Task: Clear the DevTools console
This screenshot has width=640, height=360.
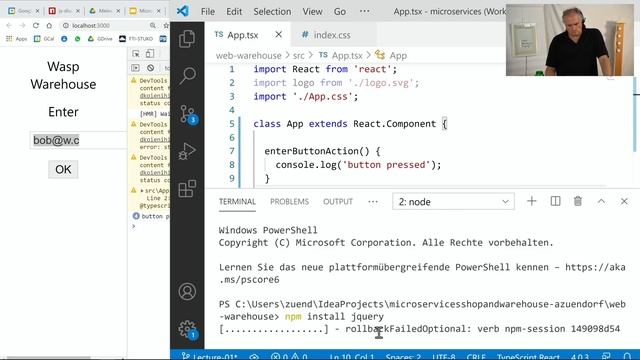Action: click(151, 68)
